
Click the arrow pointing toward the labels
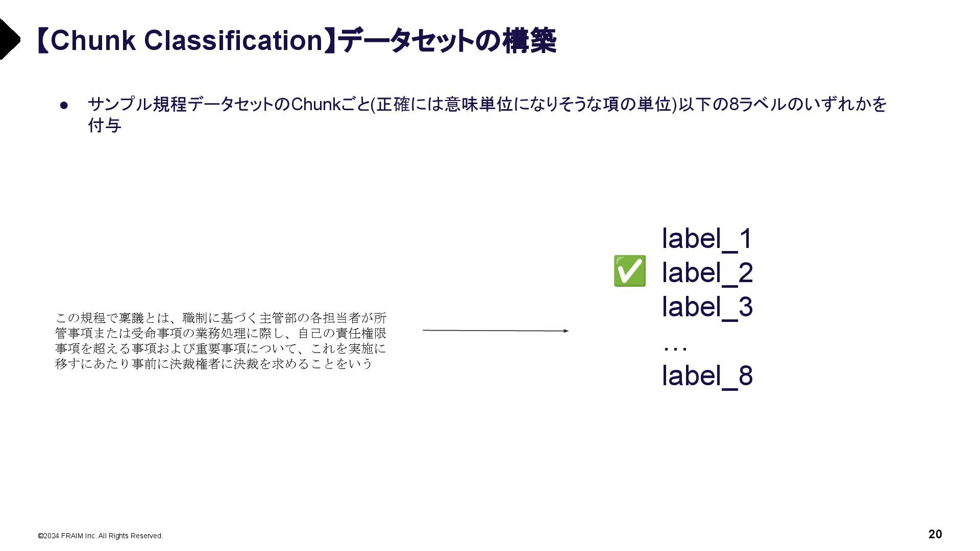point(496,331)
